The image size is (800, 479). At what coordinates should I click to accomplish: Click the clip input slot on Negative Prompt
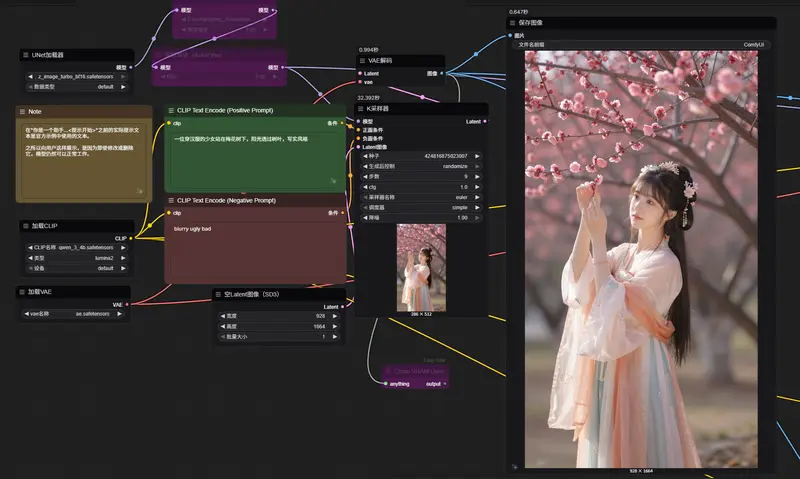point(169,213)
